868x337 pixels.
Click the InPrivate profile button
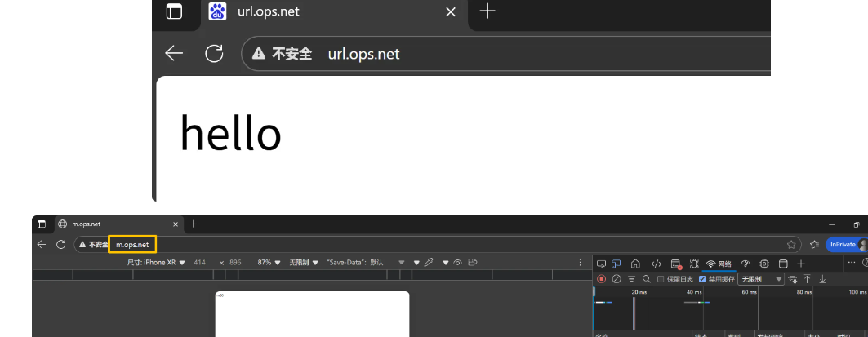(x=844, y=244)
